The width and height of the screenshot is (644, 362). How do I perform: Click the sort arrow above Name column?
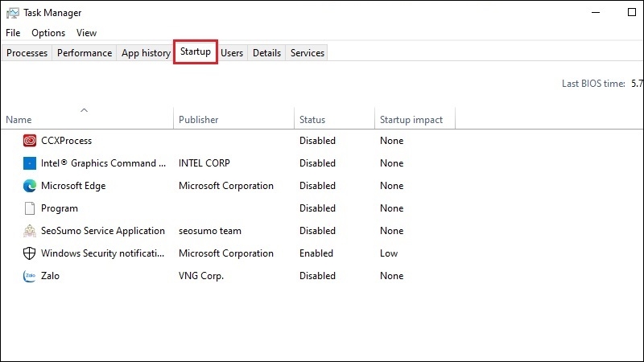pos(85,110)
